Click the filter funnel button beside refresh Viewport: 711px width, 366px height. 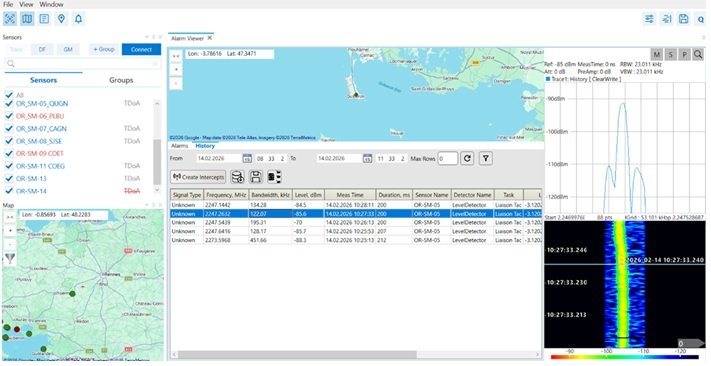(486, 158)
